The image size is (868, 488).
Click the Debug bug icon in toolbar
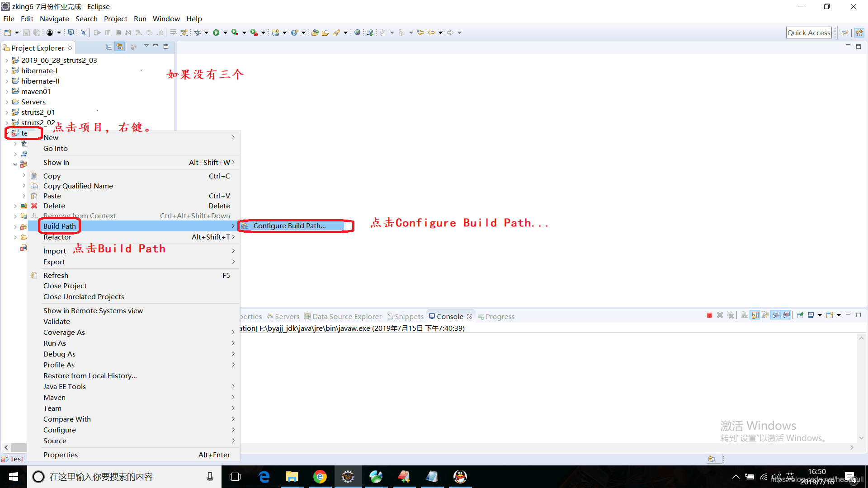coord(198,33)
